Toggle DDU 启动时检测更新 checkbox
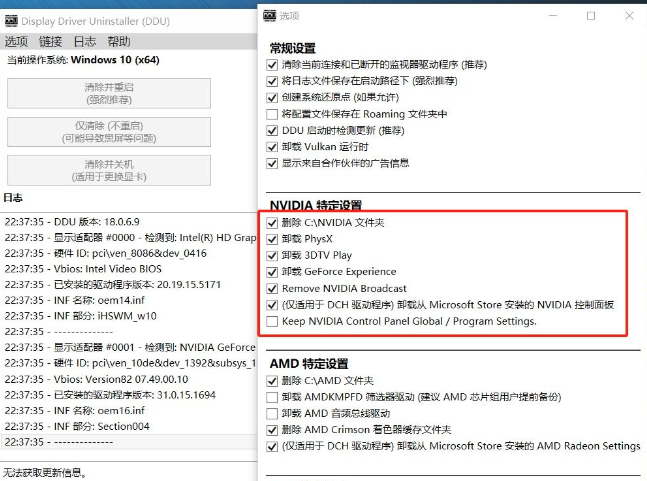This screenshot has height=481, width=647. [x=272, y=131]
